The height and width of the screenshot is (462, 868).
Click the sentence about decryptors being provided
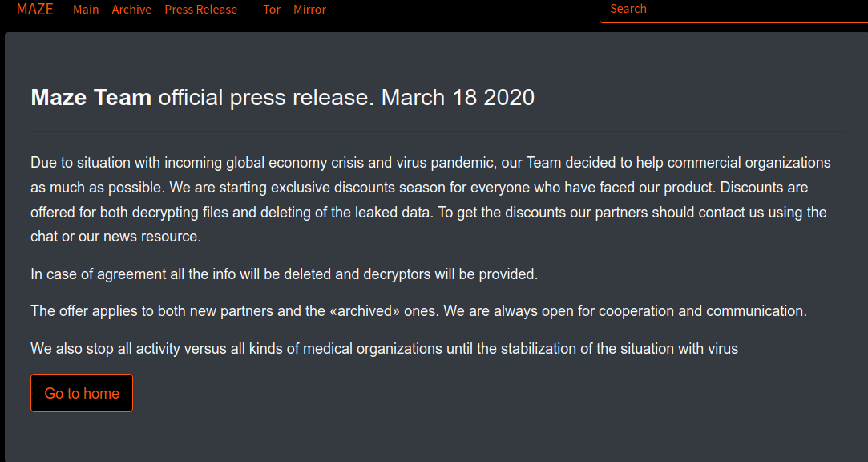285,274
